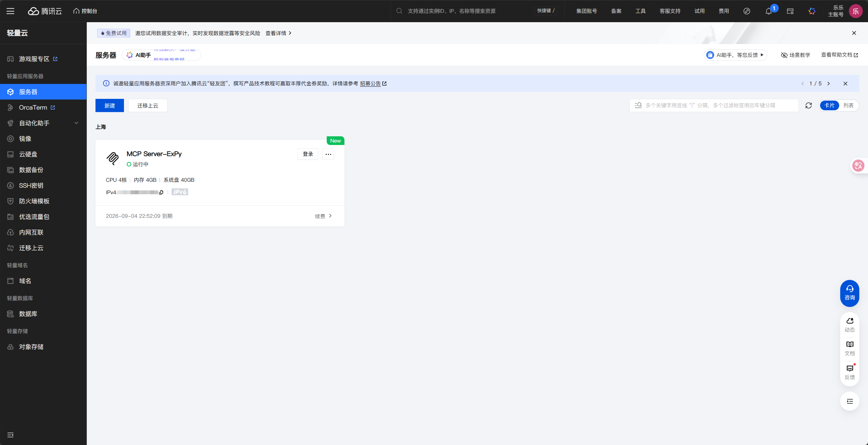The image size is (868, 445).
Task: Open the notification bell in the top bar
Action: coord(768,11)
